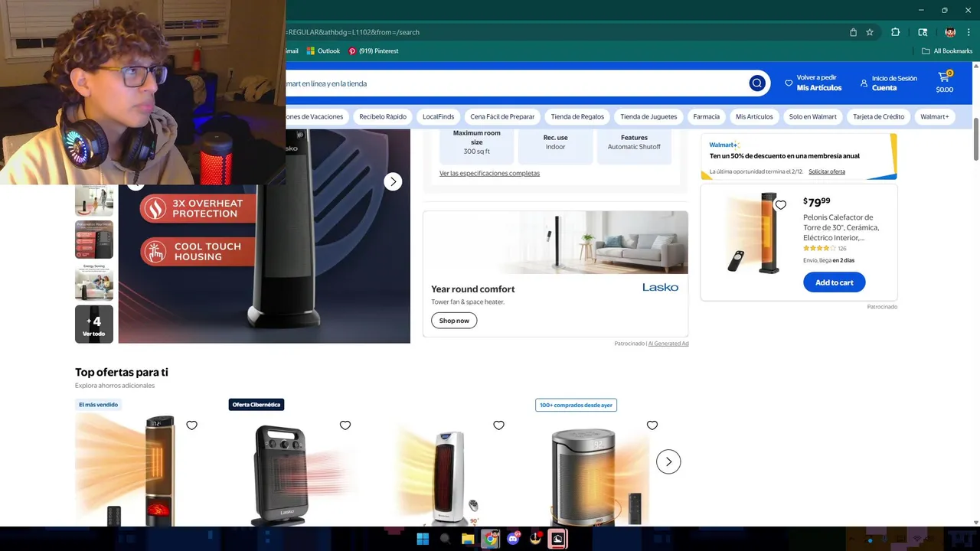Click 100+ comprados desde ayer badge
This screenshot has height=551, width=980.
point(576,405)
